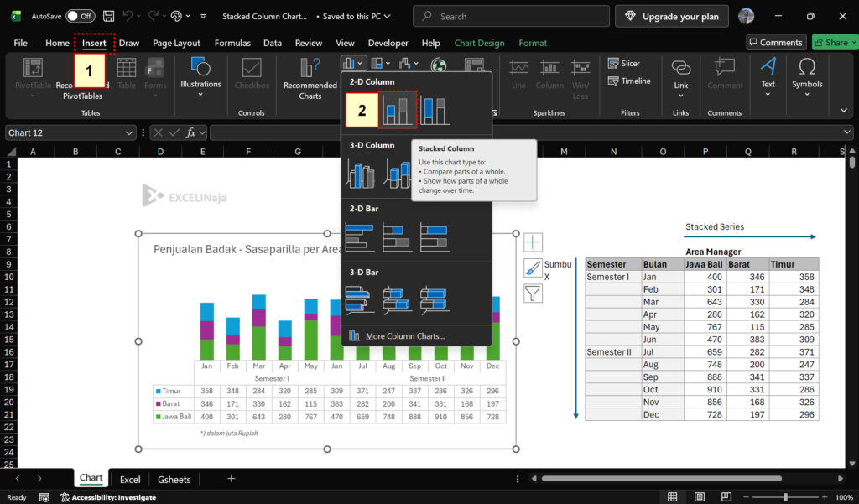The height and width of the screenshot is (504, 859).
Task: Pick the 3-D Clustered Column chart icon
Action: [x=360, y=174]
